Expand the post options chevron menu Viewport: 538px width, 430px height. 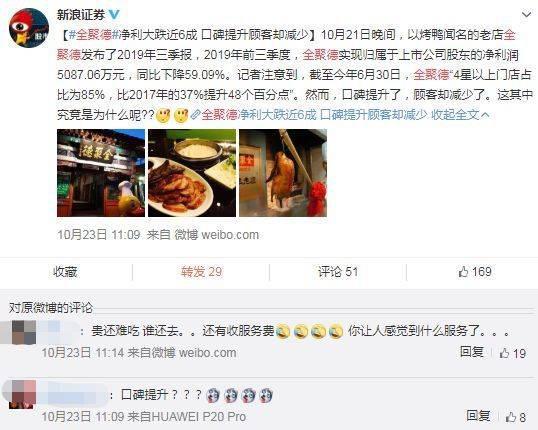tap(526, 14)
